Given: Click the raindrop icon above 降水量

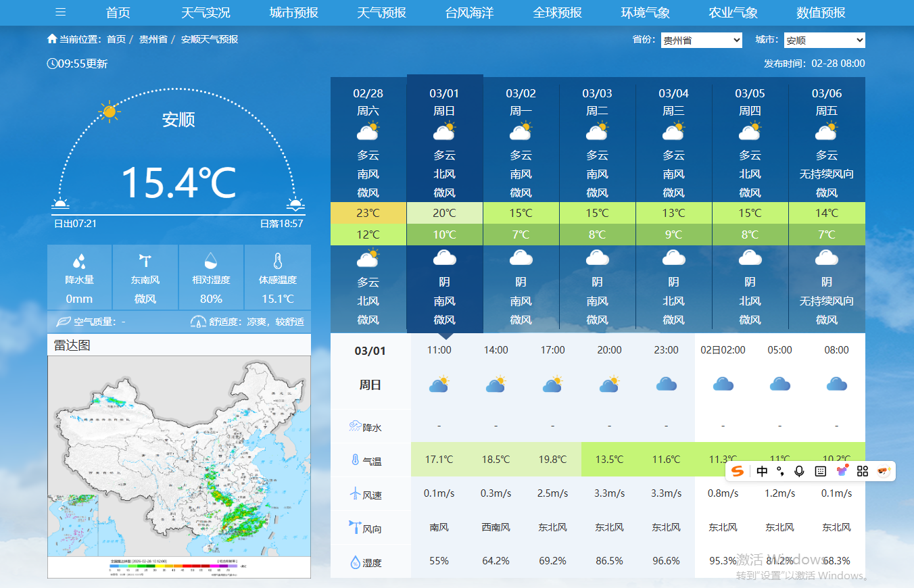Looking at the screenshot, I should pos(79,261).
